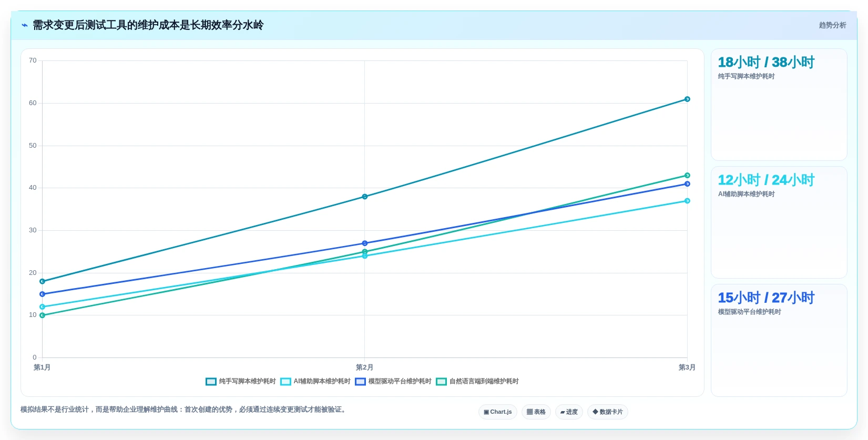Click the 纯手写脚本 data point at 第3月 (61)
Image resolution: width=868 pixels, height=440 pixels.
click(x=687, y=99)
